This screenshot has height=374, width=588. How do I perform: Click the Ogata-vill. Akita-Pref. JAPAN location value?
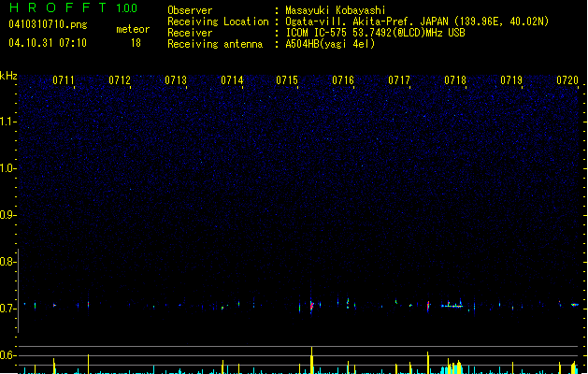(417, 22)
